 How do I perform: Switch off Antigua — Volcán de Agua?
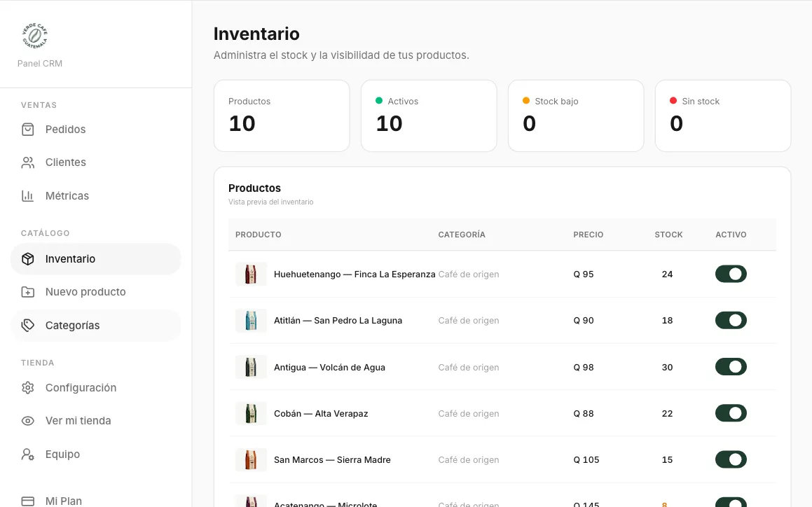[x=731, y=367]
